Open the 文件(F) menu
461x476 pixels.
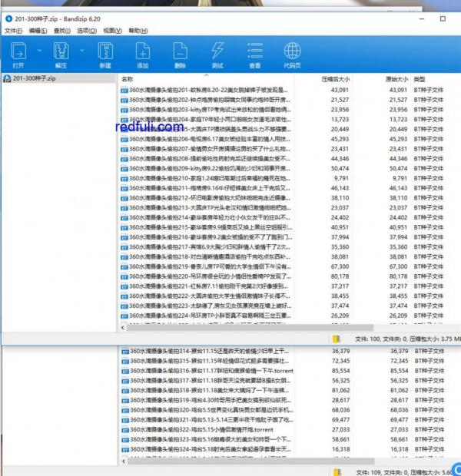13,31
